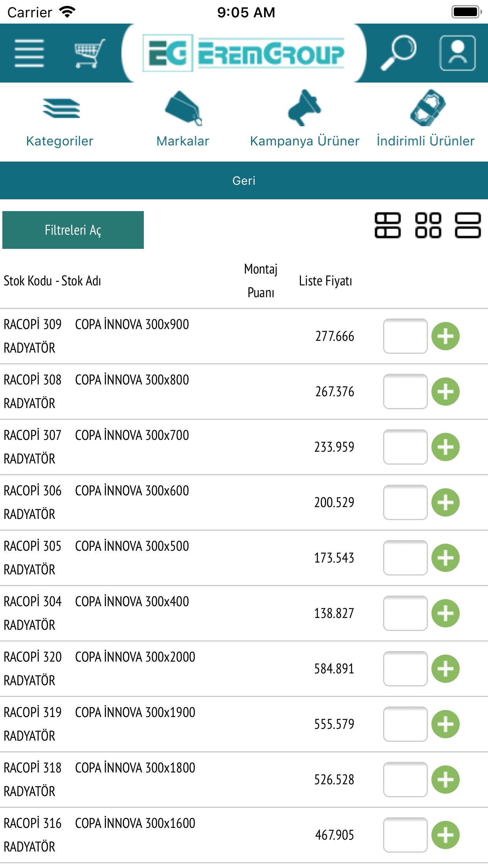Select the COPA İNNOVA 300x400 product name

click(x=132, y=601)
